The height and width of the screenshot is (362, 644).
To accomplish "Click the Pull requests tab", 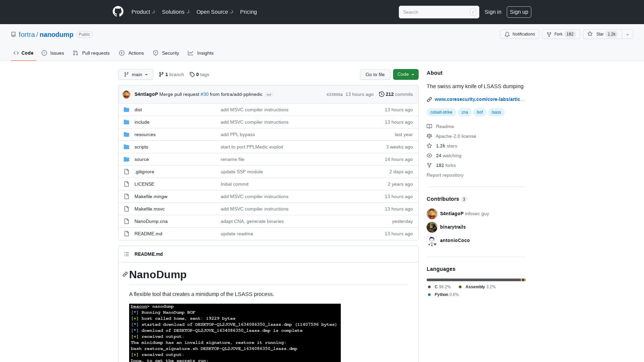I will pyautogui.click(x=91, y=53).
